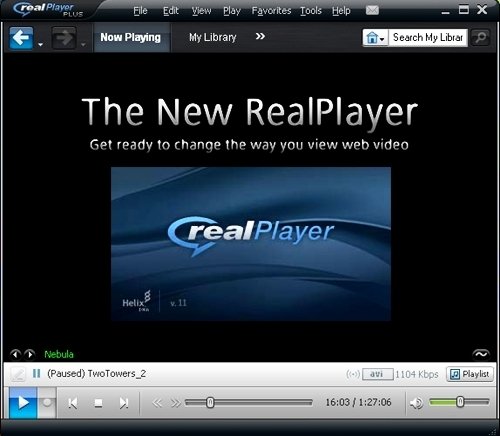The image size is (500, 436).
Task: Click the rewind double-arrow icon
Action: click(157, 403)
